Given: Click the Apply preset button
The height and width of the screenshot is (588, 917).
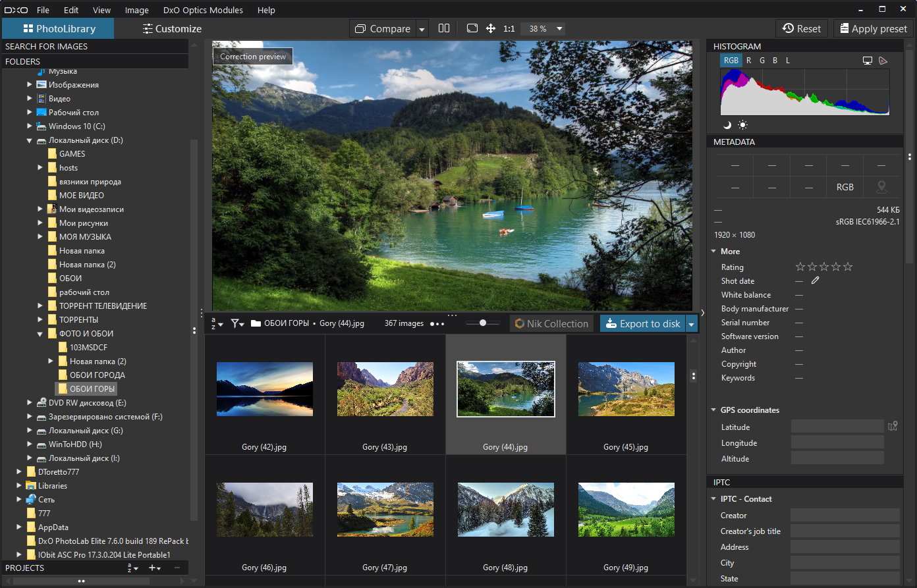Looking at the screenshot, I should click(873, 28).
